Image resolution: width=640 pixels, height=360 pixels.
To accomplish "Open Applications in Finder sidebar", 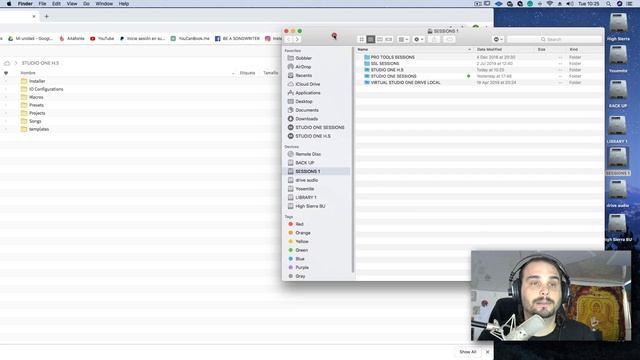I will click(307, 93).
